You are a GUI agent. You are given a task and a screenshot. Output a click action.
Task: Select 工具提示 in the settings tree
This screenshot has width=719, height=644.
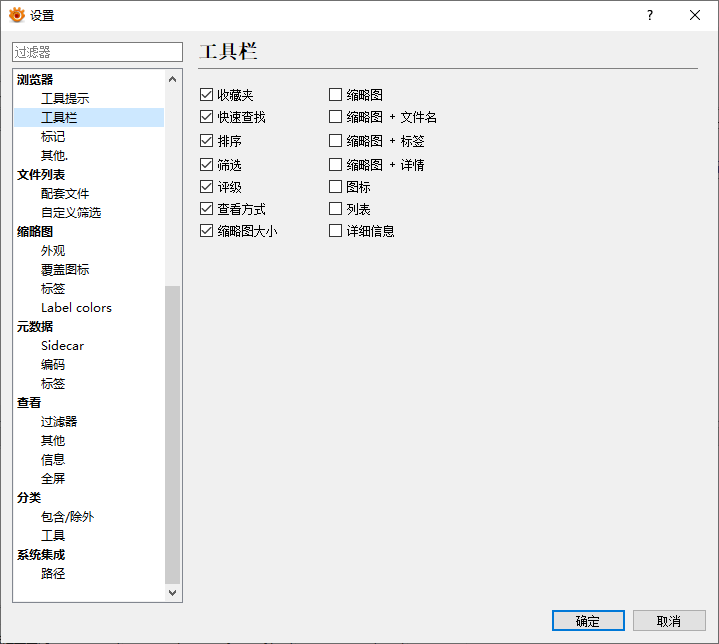point(65,98)
